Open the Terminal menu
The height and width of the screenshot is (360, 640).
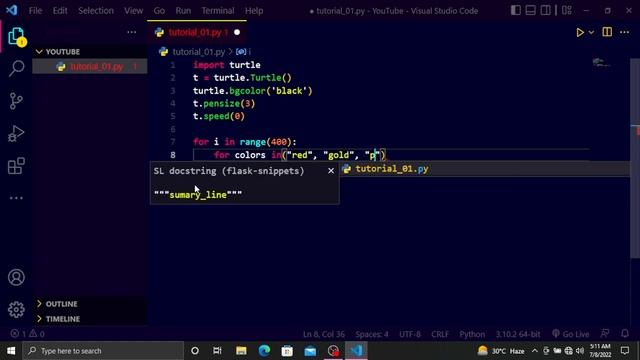pos(218,11)
